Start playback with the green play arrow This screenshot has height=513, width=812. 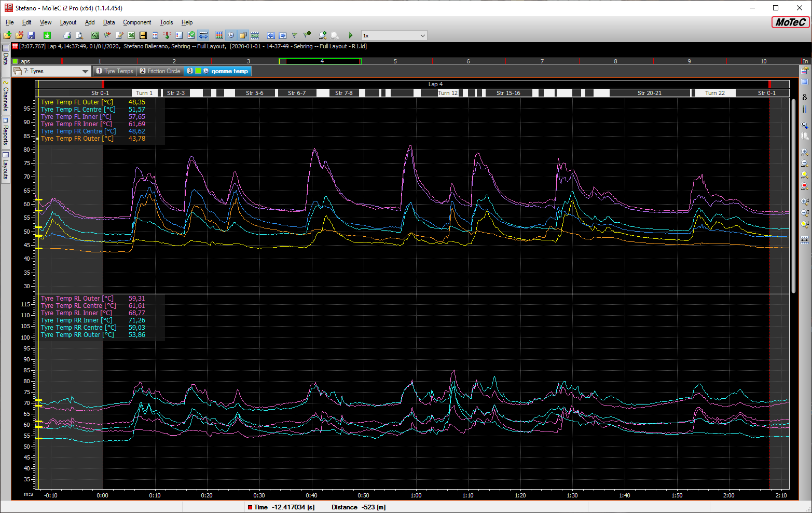tap(351, 35)
